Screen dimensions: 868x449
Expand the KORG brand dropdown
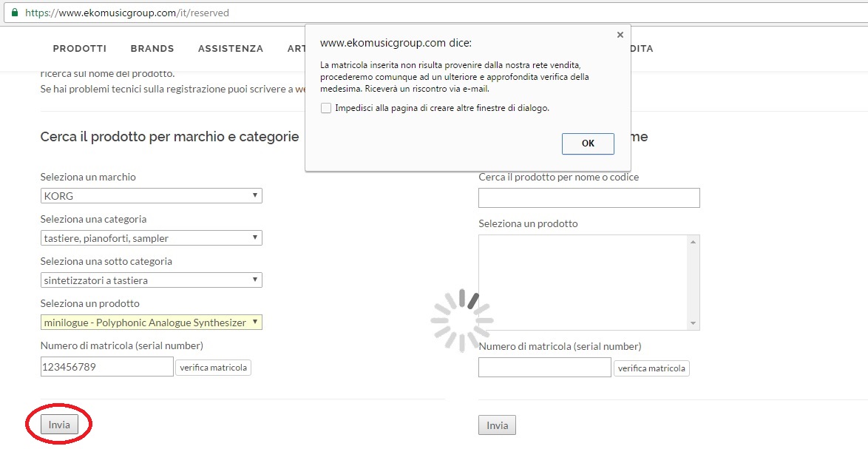tap(151, 195)
